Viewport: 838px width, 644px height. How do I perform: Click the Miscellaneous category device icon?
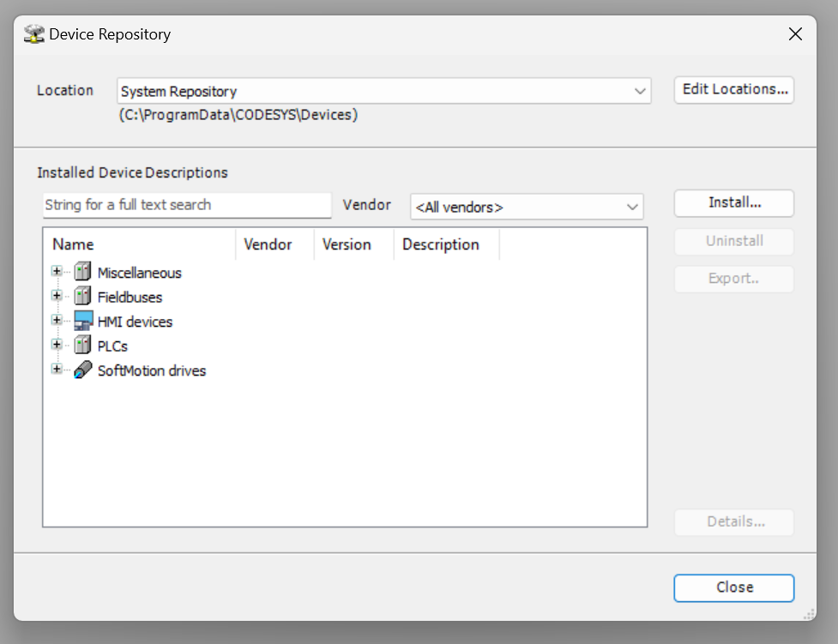(x=83, y=272)
